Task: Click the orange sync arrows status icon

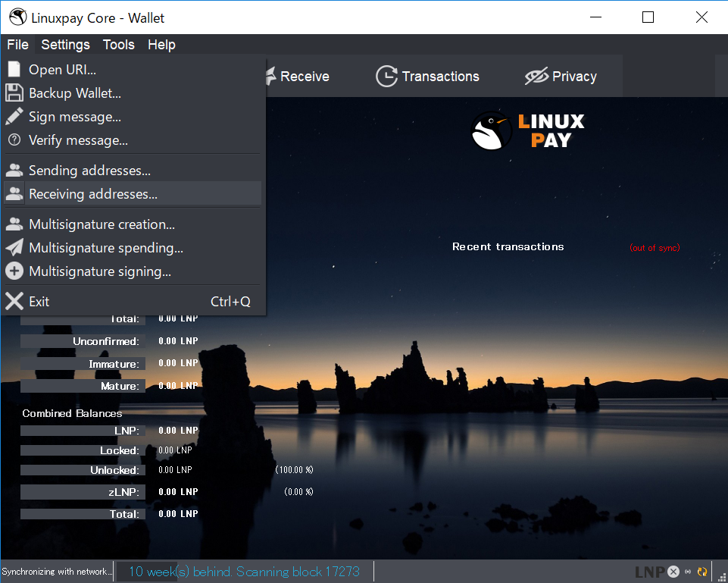Action: pyautogui.click(x=702, y=572)
